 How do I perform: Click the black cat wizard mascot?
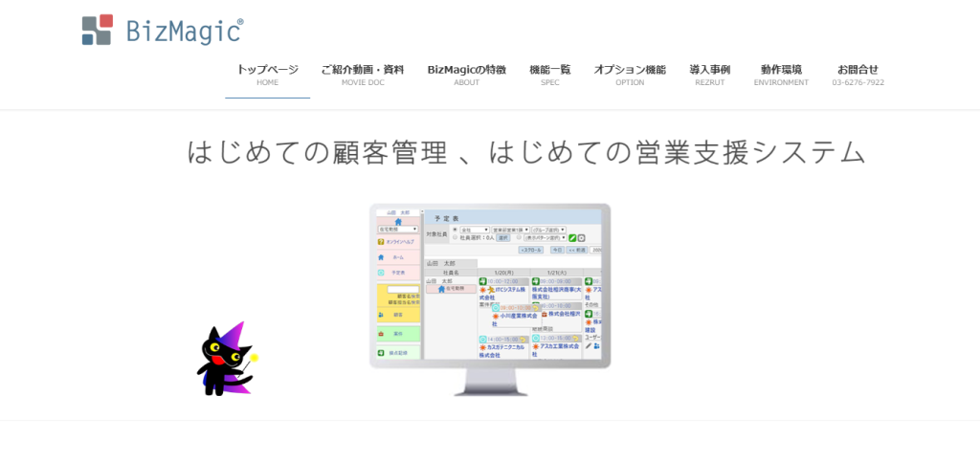227,359
